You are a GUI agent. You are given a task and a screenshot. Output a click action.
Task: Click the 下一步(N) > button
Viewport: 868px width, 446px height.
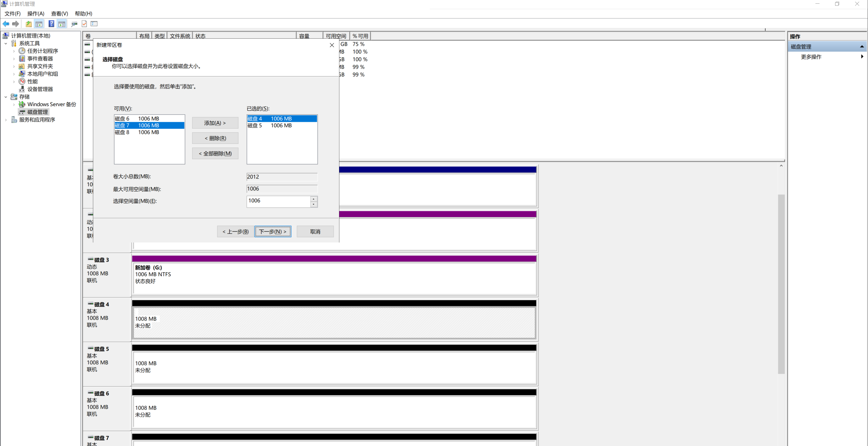273,231
